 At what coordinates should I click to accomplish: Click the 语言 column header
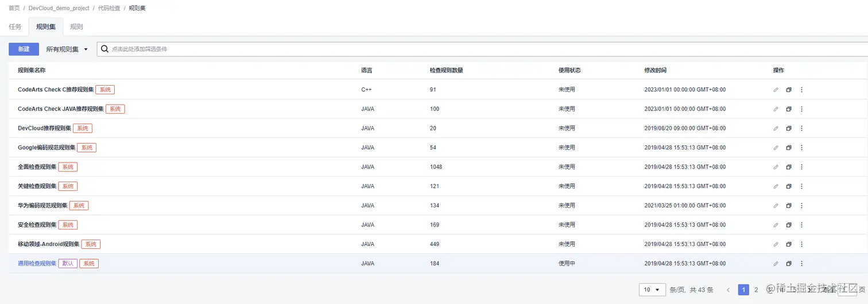[367, 70]
